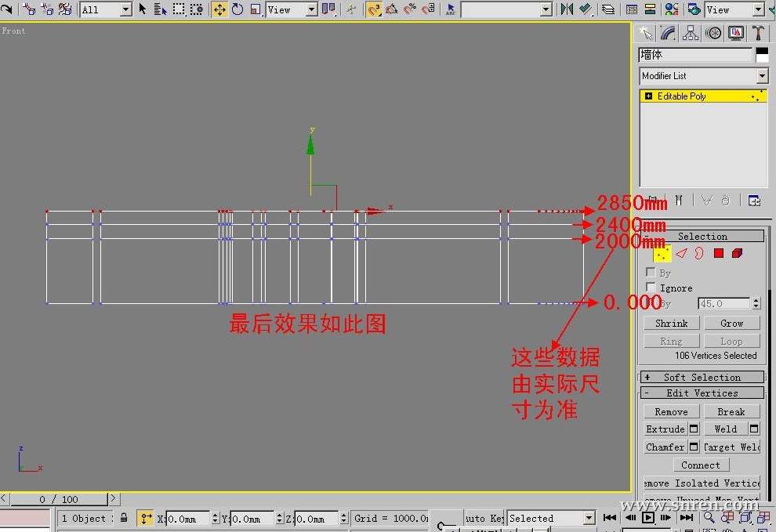Switch to the Modify panel tab
The image size is (776, 532).
tap(668, 33)
